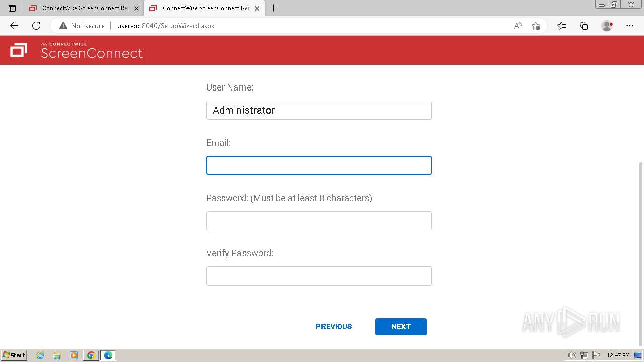Open the tab actions menu
Screen dimensions: 644x362
click(12, 8)
